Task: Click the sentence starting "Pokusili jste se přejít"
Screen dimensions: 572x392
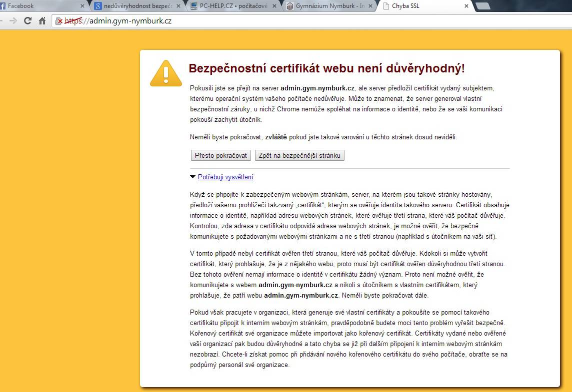Action: pos(346,104)
